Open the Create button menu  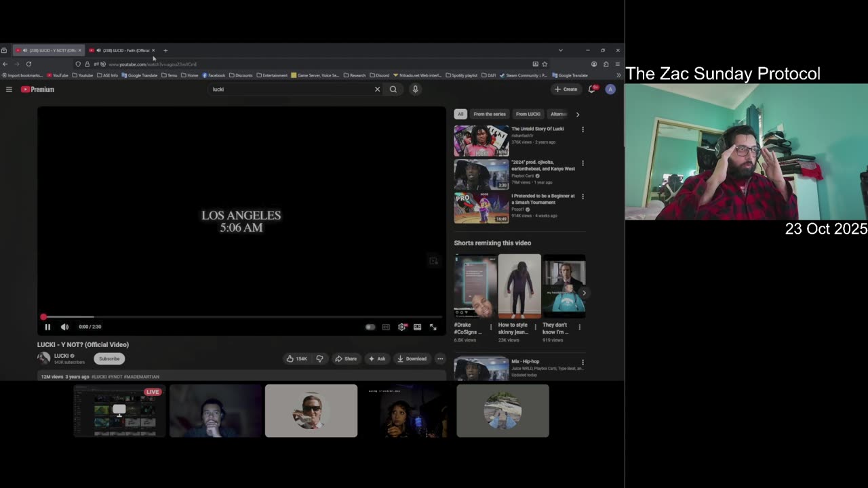566,89
